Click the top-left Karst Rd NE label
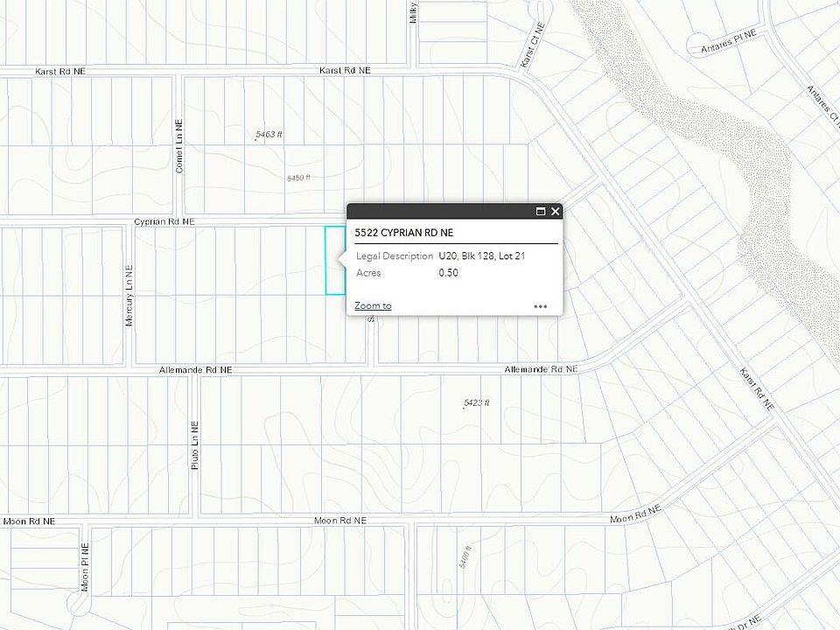Image resolution: width=840 pixels, height=630 pixels. [60, 71]
